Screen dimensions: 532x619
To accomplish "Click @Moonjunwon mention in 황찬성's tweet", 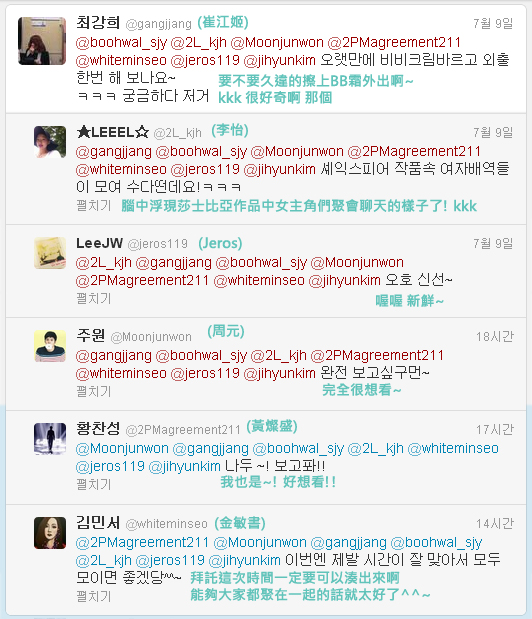I will pyautogui.click(x=122, y=449).
